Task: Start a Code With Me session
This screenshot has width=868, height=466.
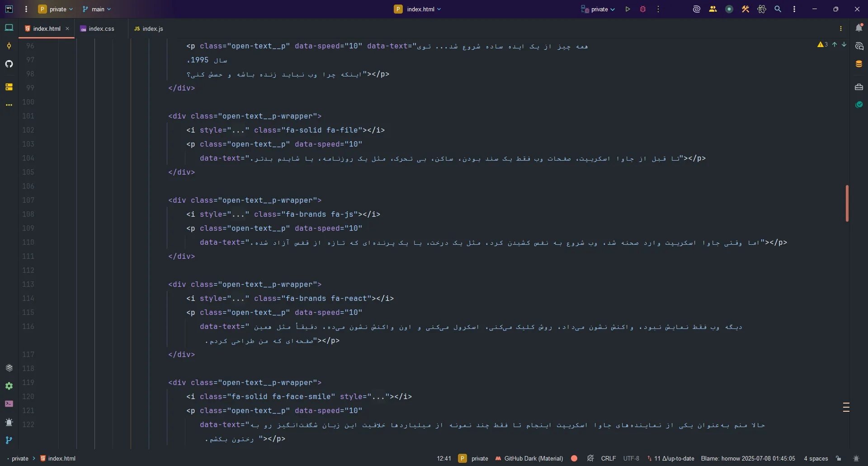Action: (713, 9)
